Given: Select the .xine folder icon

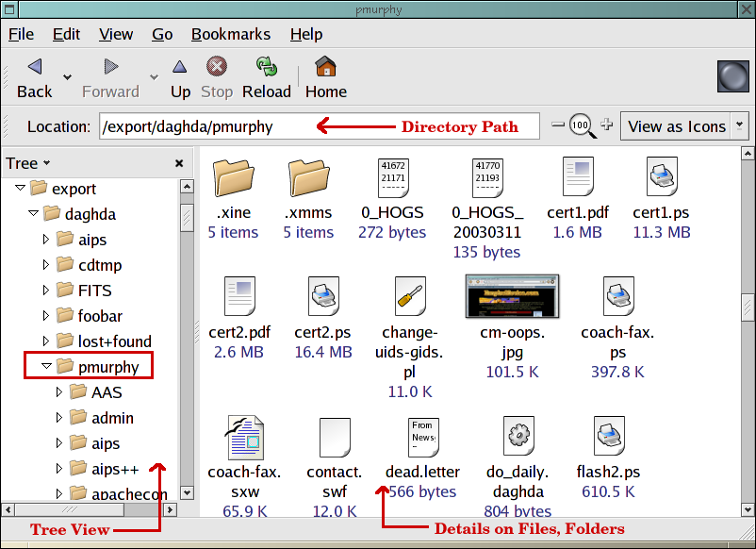Looking at the screenshot, I should pyautogui.click(x=234, y=177).
